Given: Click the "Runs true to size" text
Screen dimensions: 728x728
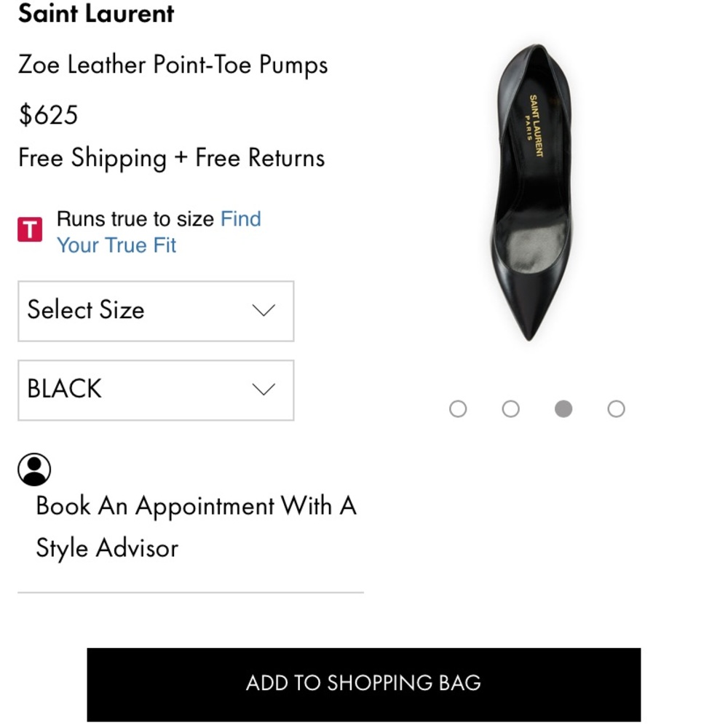Looking at the screenshot, I should 135,219.
